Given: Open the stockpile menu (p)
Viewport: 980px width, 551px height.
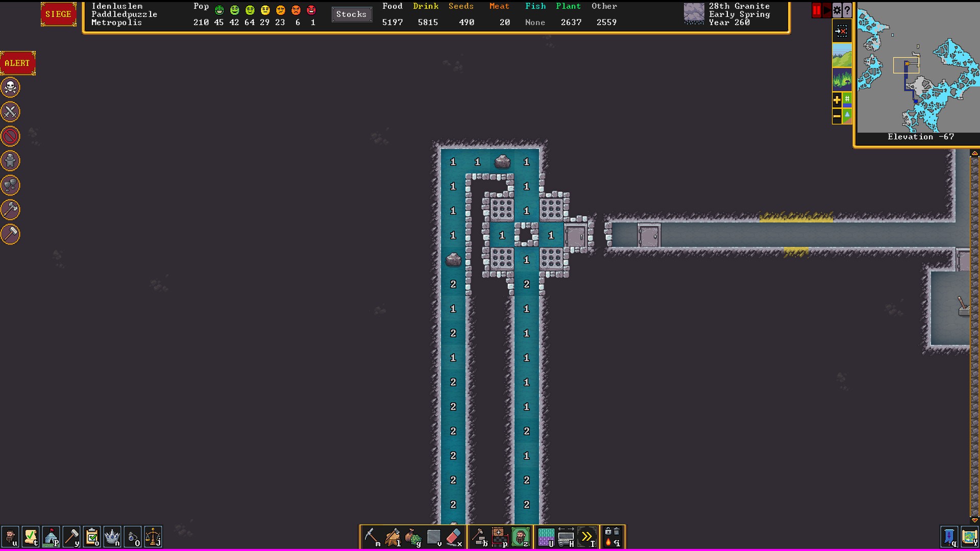Looking at the screenshot, I should [500, 537].
